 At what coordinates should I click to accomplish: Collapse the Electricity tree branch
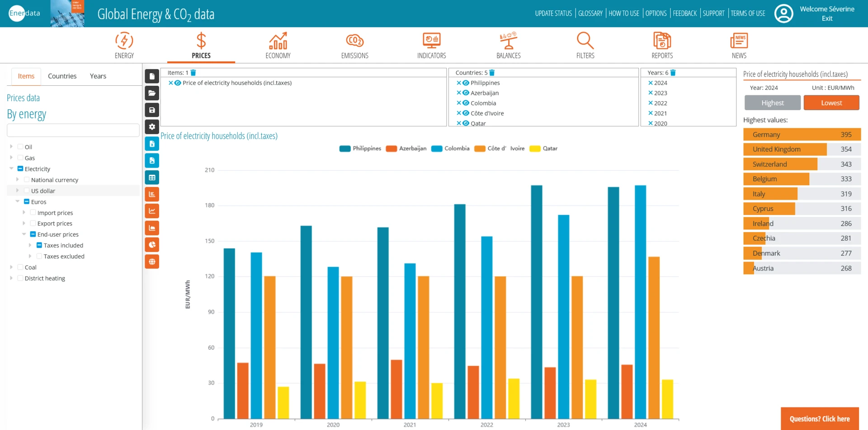pyautogui.click(x=10, y=168)
